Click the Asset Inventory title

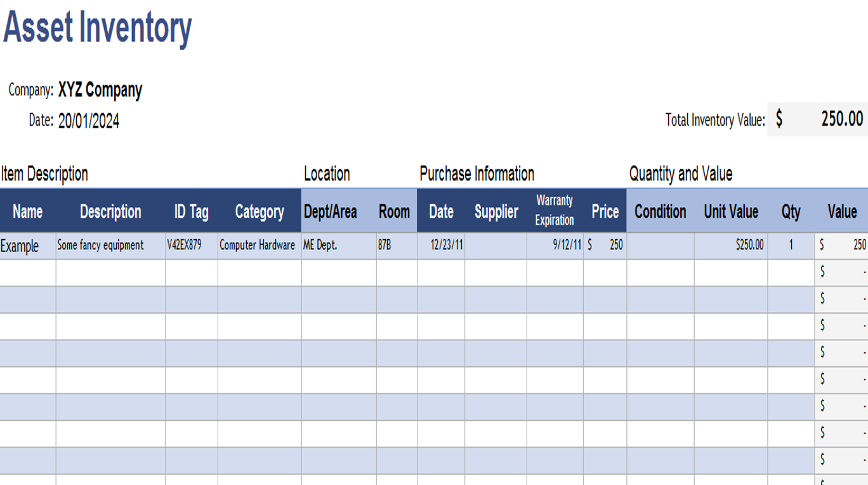tap(97, 28)
